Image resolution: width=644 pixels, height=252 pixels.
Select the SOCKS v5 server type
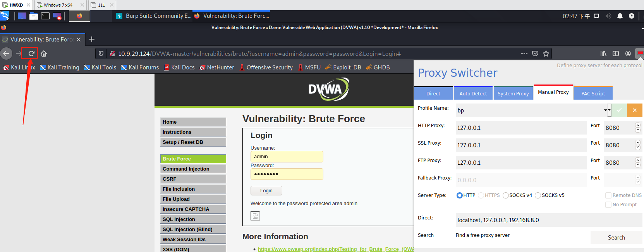click(538, 195)
